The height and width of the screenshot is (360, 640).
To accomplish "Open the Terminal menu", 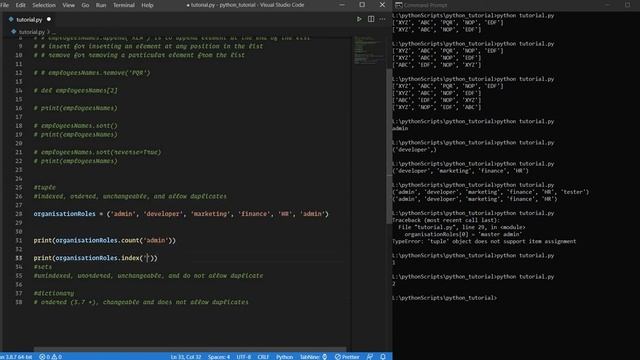I will (124, 5).
